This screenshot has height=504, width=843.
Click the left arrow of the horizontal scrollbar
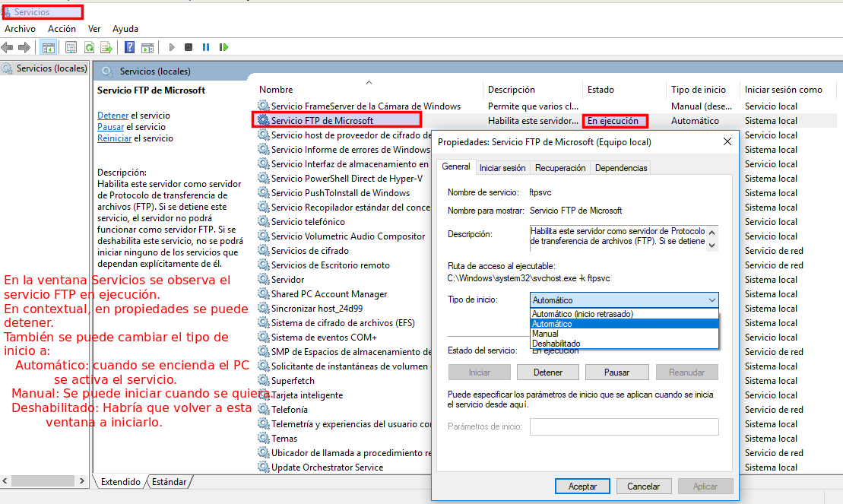click(5, 480)
